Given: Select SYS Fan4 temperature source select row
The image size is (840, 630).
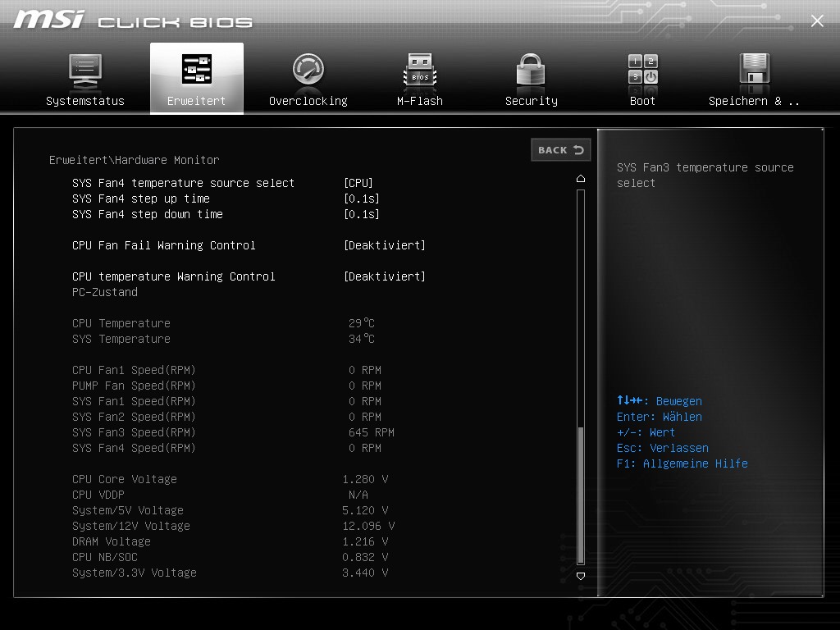Looking at the screenshot, I should point(183,183).
